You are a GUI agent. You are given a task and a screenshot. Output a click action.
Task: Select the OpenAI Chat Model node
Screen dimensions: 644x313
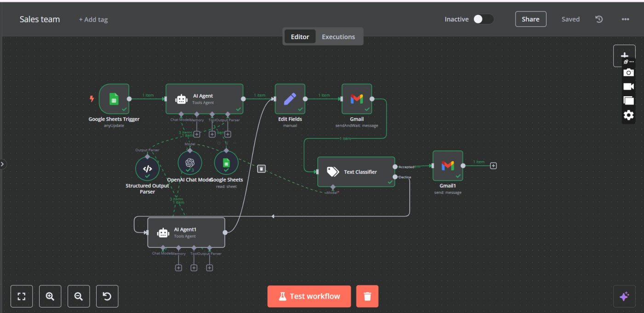click(190, 163)
